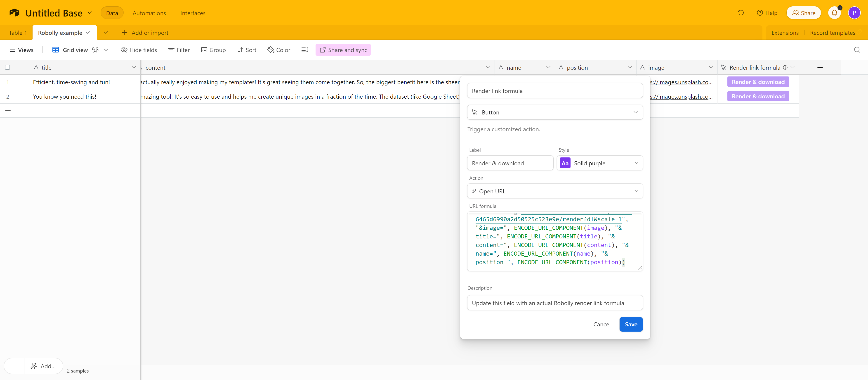Image resolution: width=868 pixels, height=380 pixels.
Task: Click the Add... extension button at bottom
Action: [x=43, y=366]
